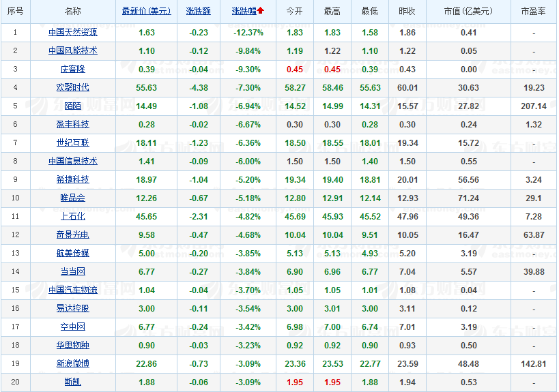559x392 pixels.
Task: Open stock link 新浪微博
Action: click(73, 363)
